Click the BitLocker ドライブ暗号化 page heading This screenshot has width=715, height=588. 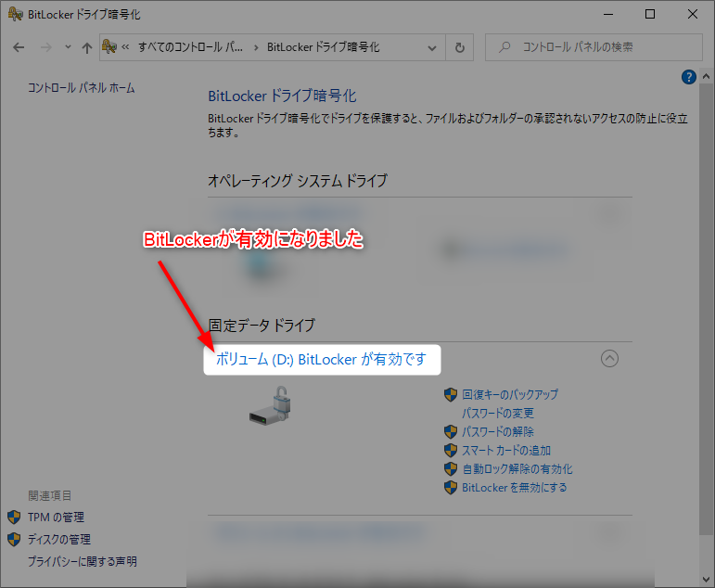pyautogui.click(x=282, y=96)
